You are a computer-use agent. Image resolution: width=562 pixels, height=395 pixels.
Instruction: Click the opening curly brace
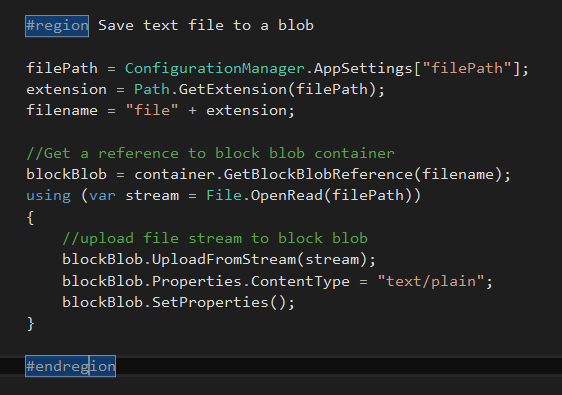[30, 217]
